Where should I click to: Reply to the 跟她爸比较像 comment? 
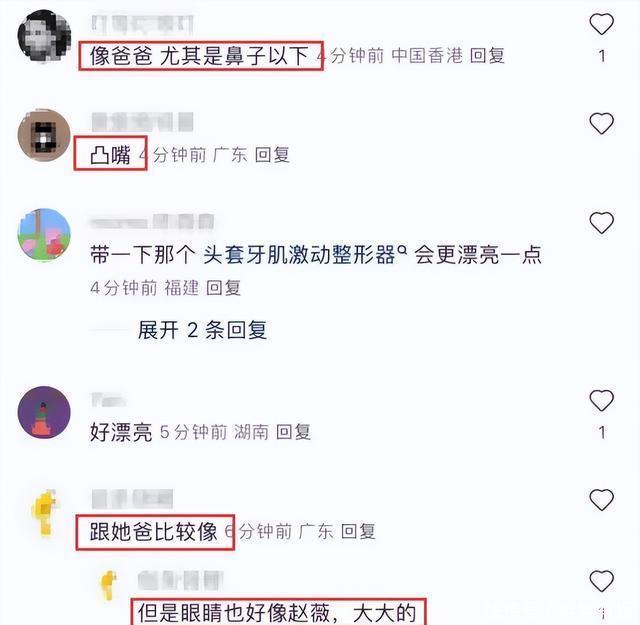pyautogui.click(x=358, y=532)
